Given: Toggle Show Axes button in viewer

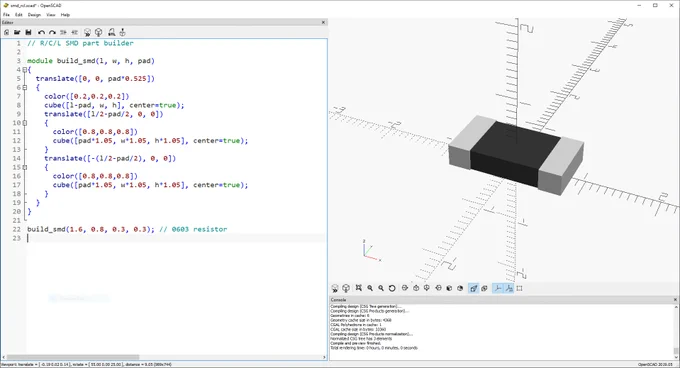Looking at the screenshot, I should pos(498,288).
